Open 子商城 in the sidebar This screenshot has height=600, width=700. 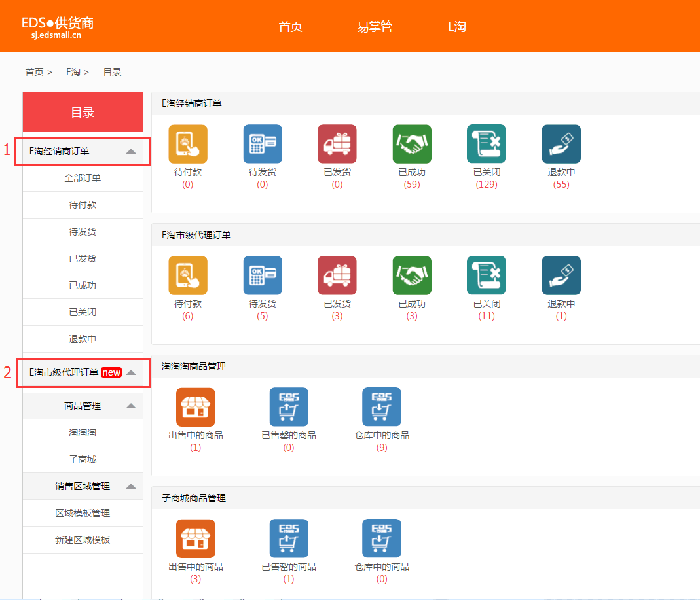click(83, 459)
